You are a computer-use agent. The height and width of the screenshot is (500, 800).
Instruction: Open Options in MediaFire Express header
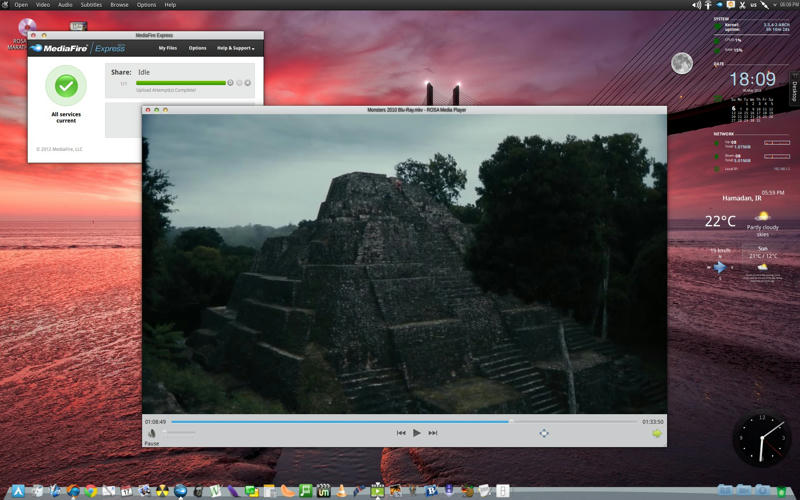tap(197, 48)
